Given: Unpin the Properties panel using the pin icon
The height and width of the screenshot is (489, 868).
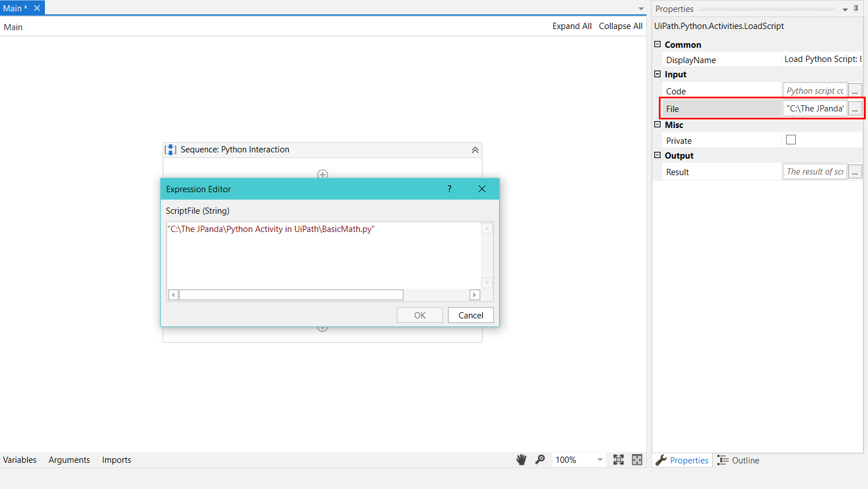Looking at the screenshot, I should coord(856,9).
